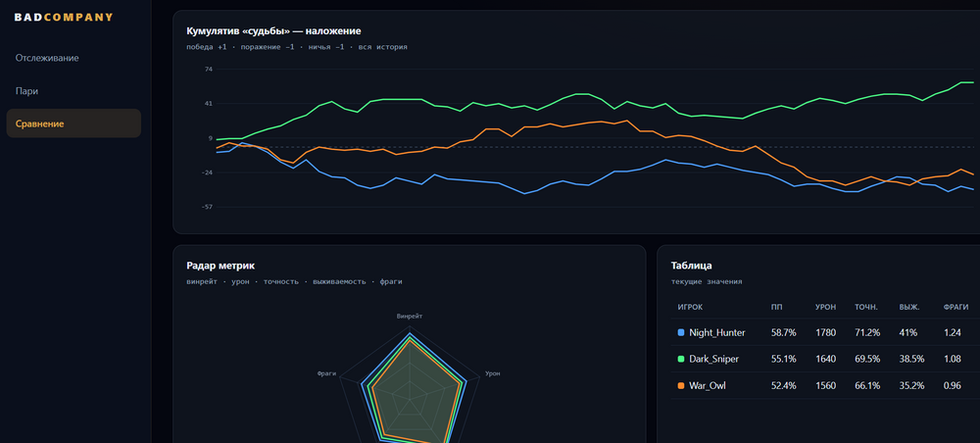Image resolution: width=980 pixels, height=443 pixels.
Task: Click the 69.5% accuracy value
Action: [867, 360]
